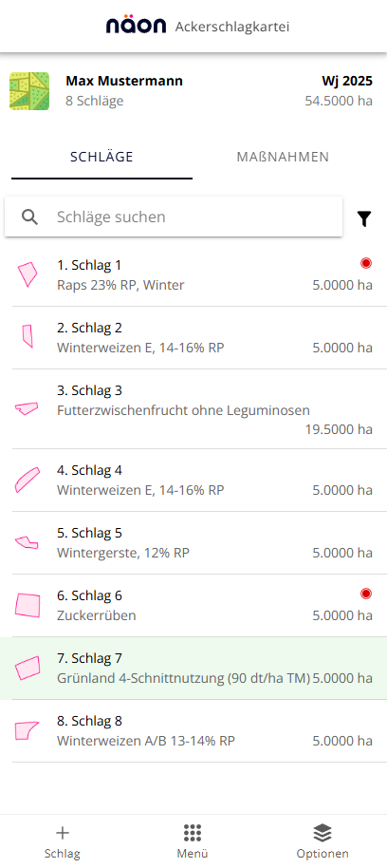
Task: Click the red status dot on Schlag 6
Action: click(366, 594)
